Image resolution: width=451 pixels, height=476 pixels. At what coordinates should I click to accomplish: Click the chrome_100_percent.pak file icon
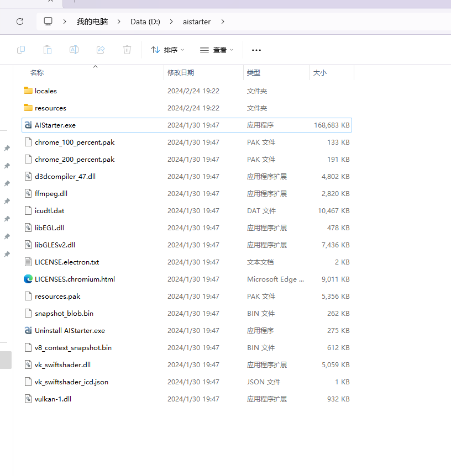tap(28, 142)
